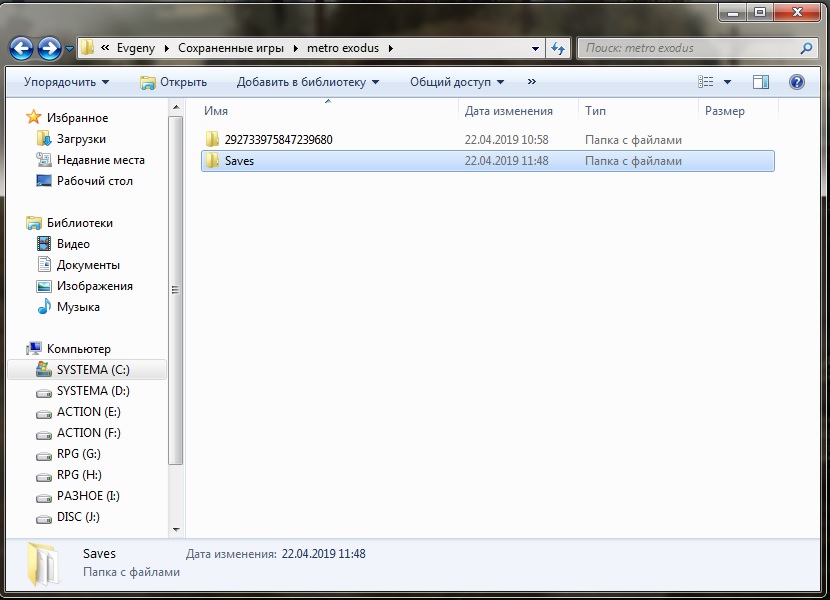Image resolution: width=830 pixels, height=600 pixels.
Task: Select Evgeny in the address breadcrumb
Action: click(x=136, y=48)
